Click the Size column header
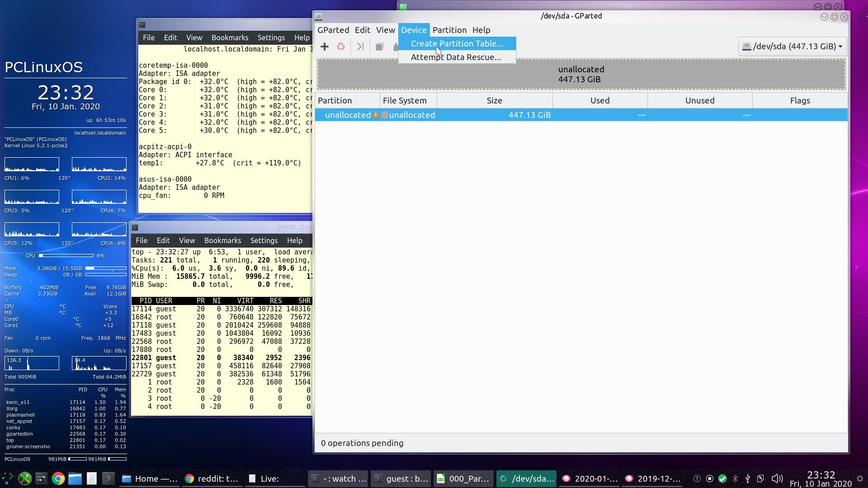 click(x=495, y=101)
